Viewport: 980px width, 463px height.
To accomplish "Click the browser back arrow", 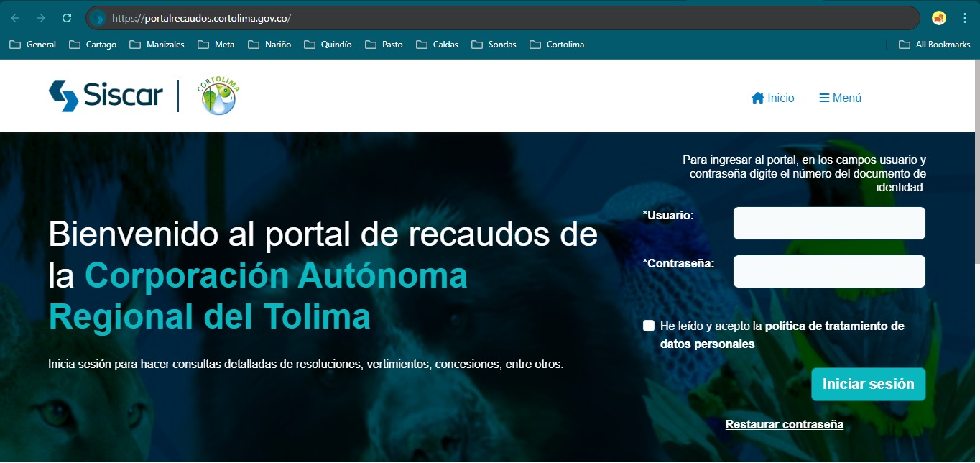I will pos(15,18).
